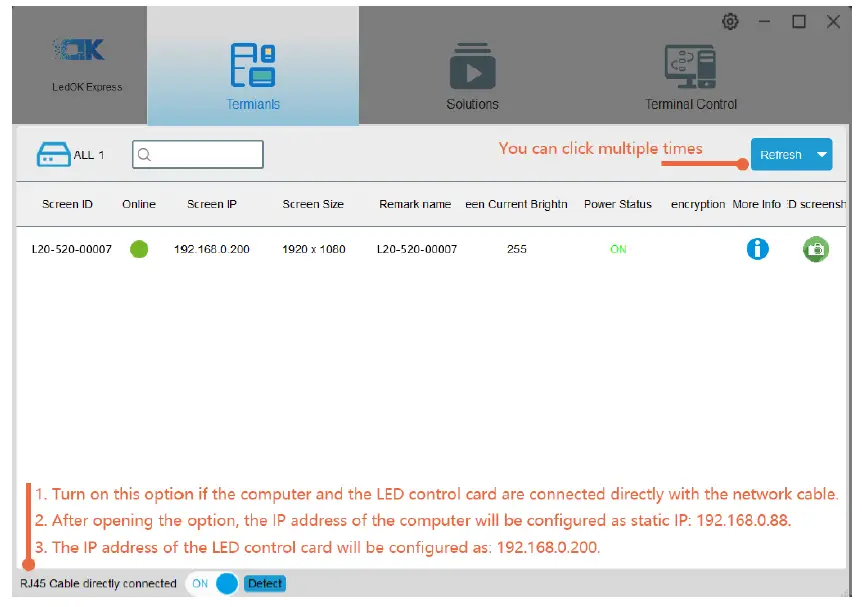Close the LedOK Express window

pos(833,21)
